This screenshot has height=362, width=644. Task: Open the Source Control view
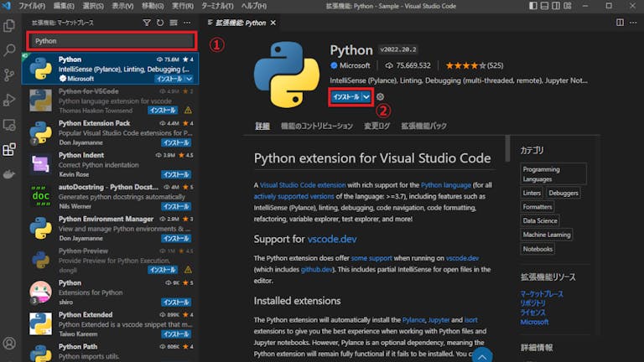(x=9, y=75)
